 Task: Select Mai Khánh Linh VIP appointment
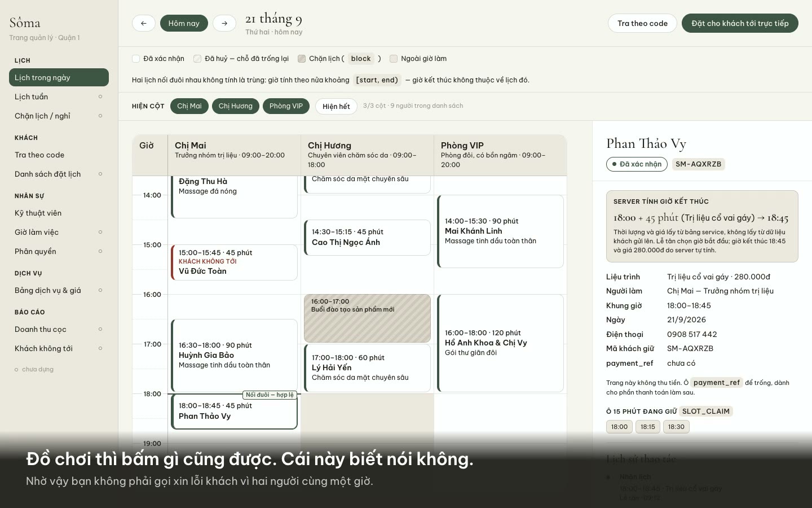tap(500, 231)
